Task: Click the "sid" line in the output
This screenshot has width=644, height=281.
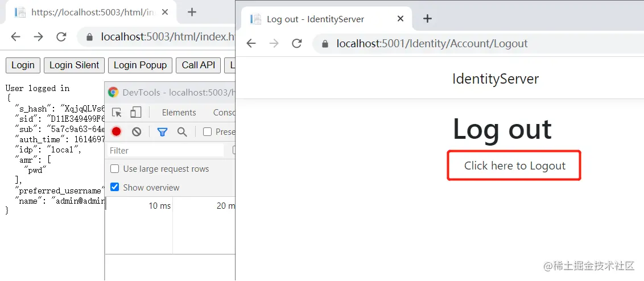Action: coord(60,119)
